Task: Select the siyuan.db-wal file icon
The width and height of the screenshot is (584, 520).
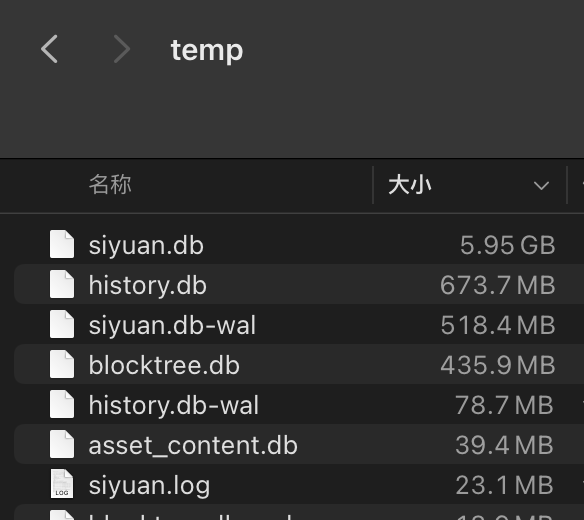Action: 62,324
